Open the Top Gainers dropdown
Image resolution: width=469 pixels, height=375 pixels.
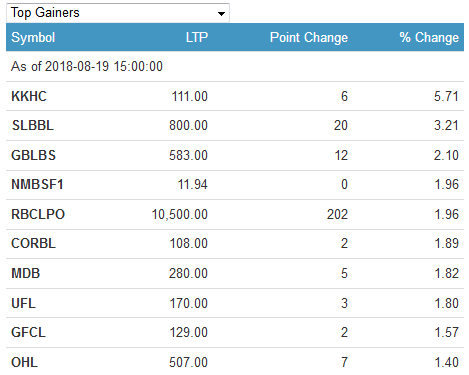pyautogui.click(x=118, y=13)
